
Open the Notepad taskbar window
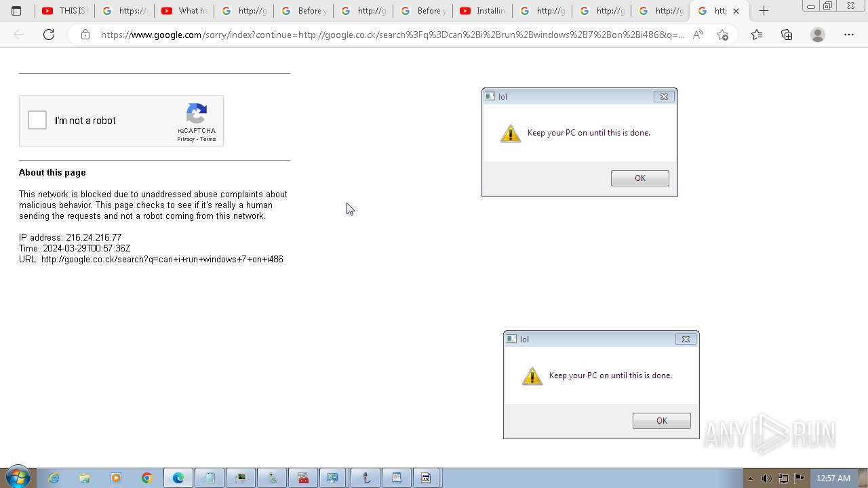pos(210,478)
